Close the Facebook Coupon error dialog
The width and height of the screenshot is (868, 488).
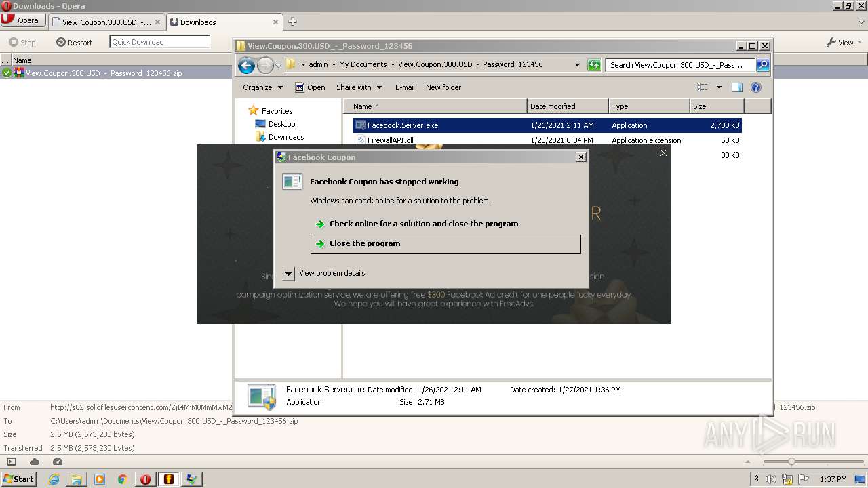click(x=580, y=157)
